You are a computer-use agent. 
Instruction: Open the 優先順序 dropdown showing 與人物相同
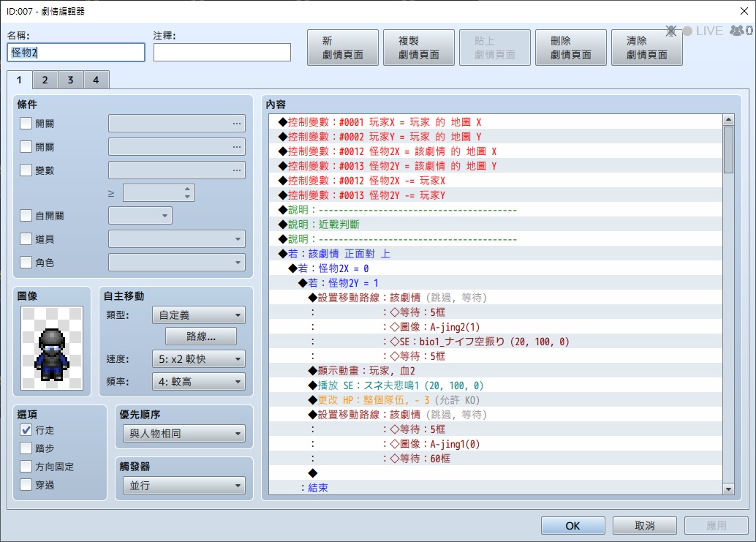[x=184, y=434]
